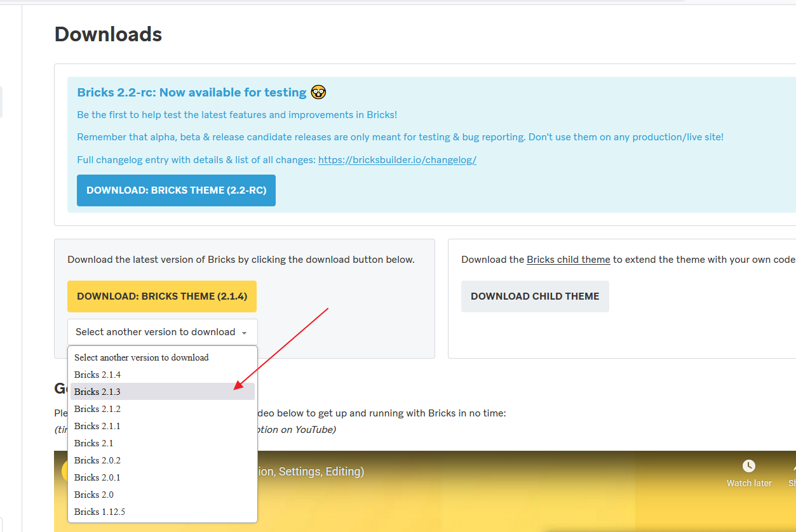Screen dimensions: 796x532
Task: Click the YouTube video thumbnail
Action: tap(508, 495)
